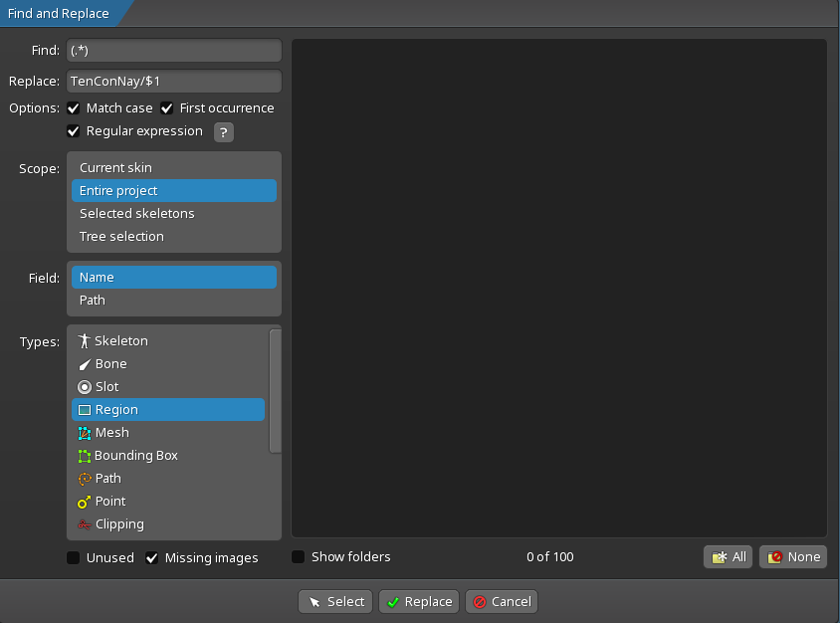Disable the Match case checkbox
840x623 pixels.
74,108
